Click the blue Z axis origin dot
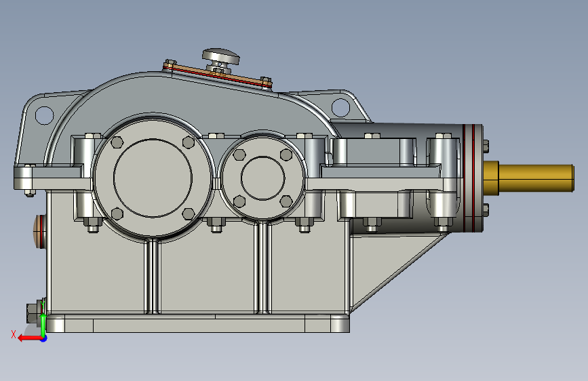Viewport: 588px width, 381px height. tap(44, 339)
